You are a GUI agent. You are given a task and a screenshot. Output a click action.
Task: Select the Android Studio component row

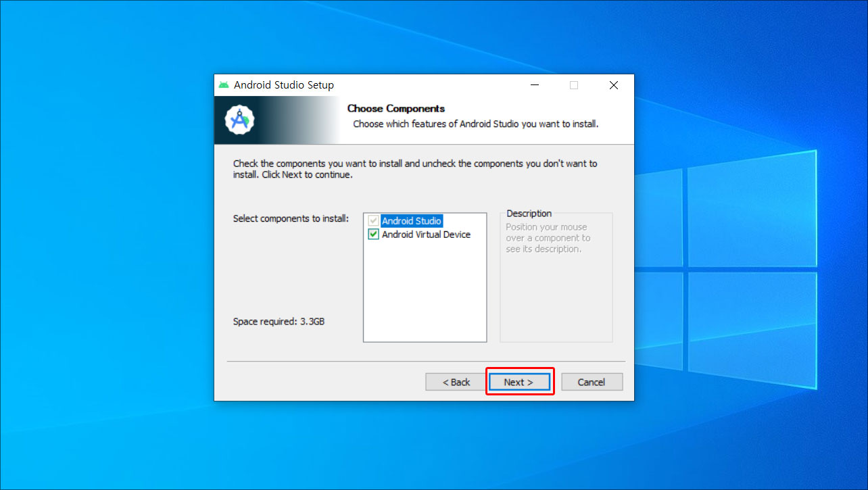coord(412,221)
